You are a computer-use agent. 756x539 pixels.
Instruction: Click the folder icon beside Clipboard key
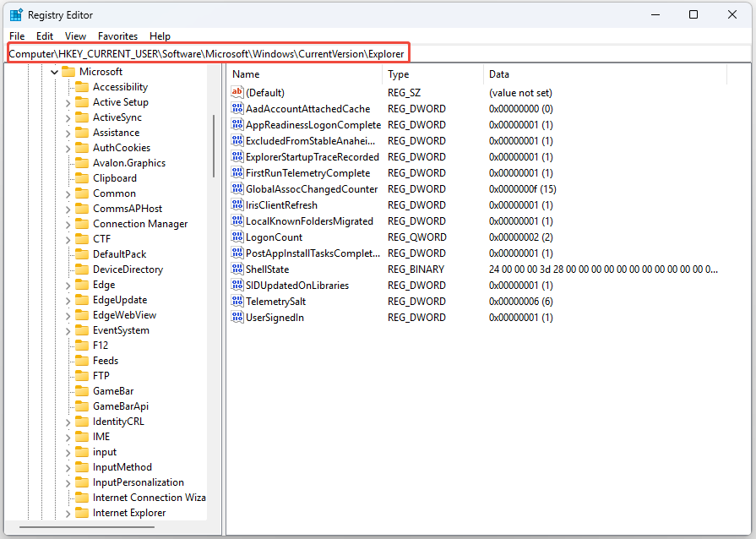82,178
